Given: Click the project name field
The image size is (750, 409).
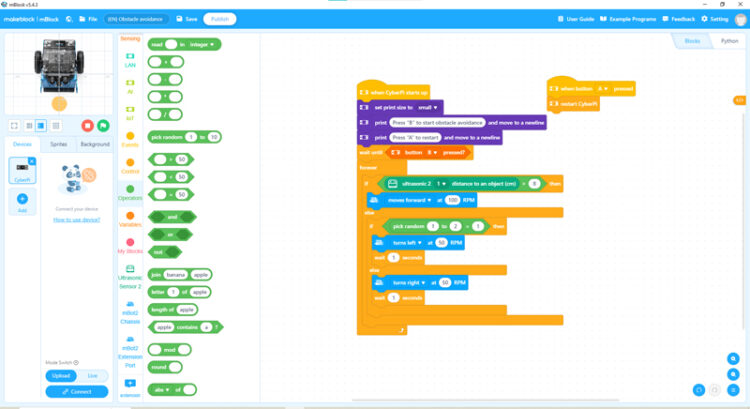Looking at the screenshot, I should pyautogui.click(x=136, y=18).
